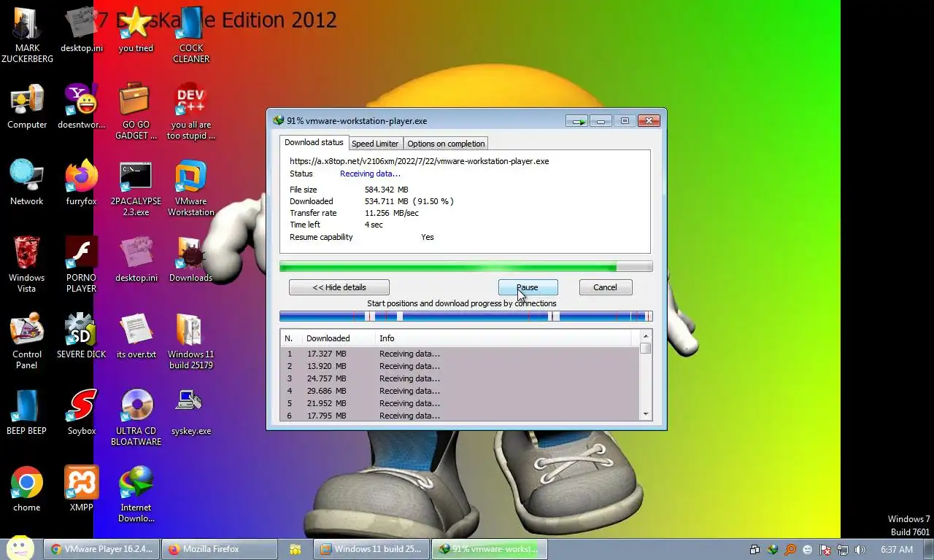
Task: Click the overall green download progress bar
Action: point(466,267)
